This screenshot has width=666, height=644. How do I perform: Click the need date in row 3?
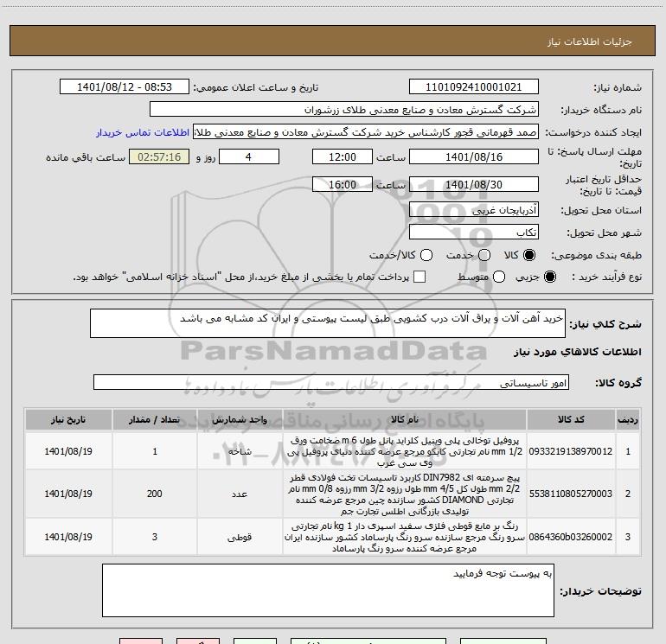(68, 537)
